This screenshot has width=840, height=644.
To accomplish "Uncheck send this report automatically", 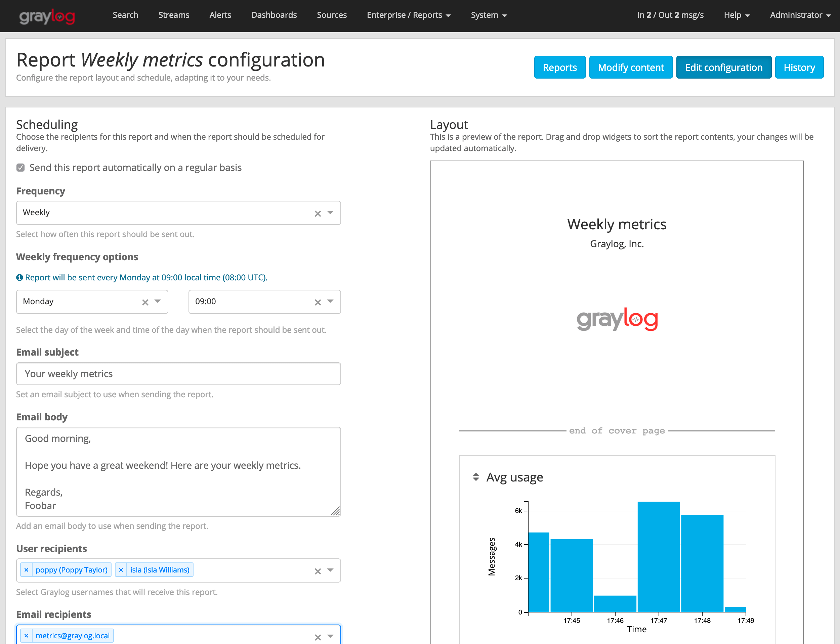I will click(20, 168).
